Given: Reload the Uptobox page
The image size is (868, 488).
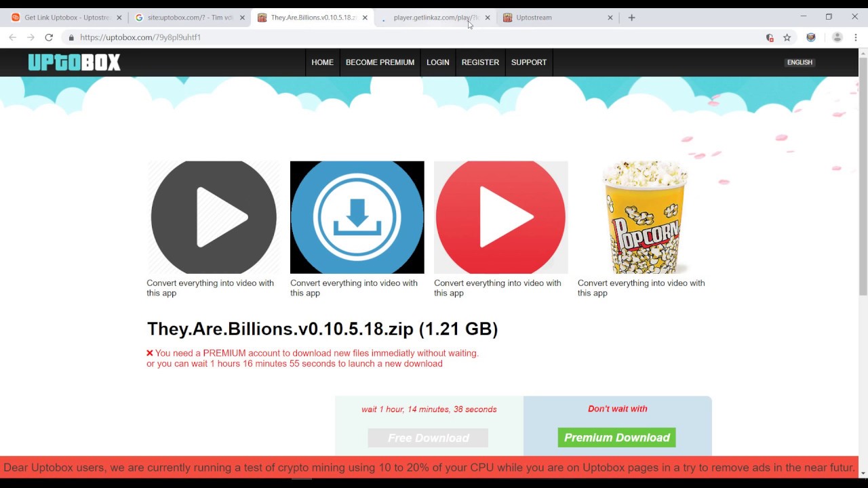Looking at the screenshot, I should click(x=49, y=37).
